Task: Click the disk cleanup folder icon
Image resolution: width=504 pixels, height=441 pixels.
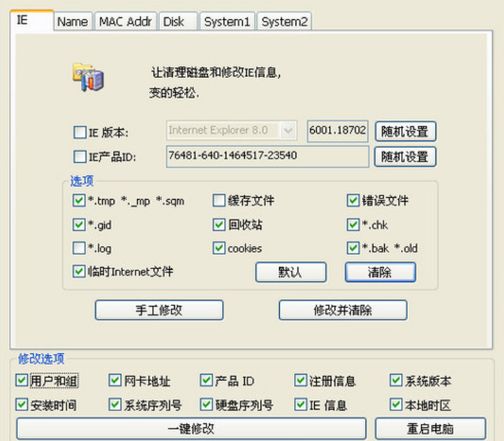Action: point(88,76)
